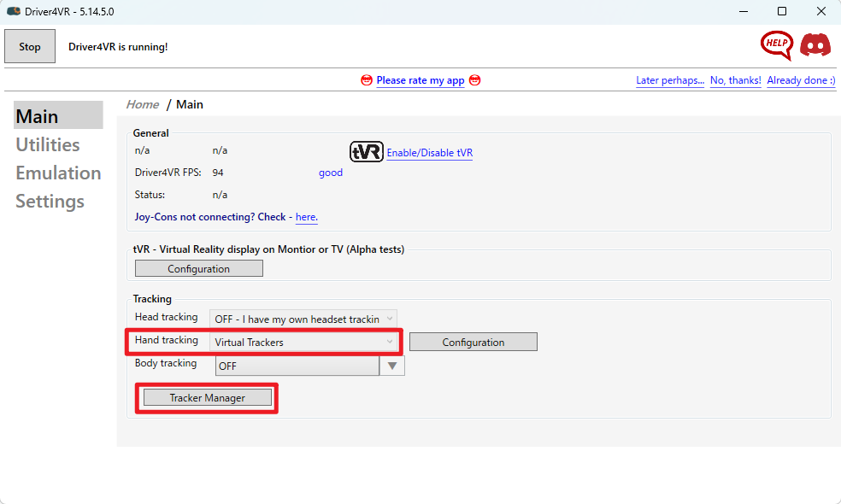Stop Driver4VR with the Stop button
Viewport: 841px width, 504px height.
tap(30, 47)
